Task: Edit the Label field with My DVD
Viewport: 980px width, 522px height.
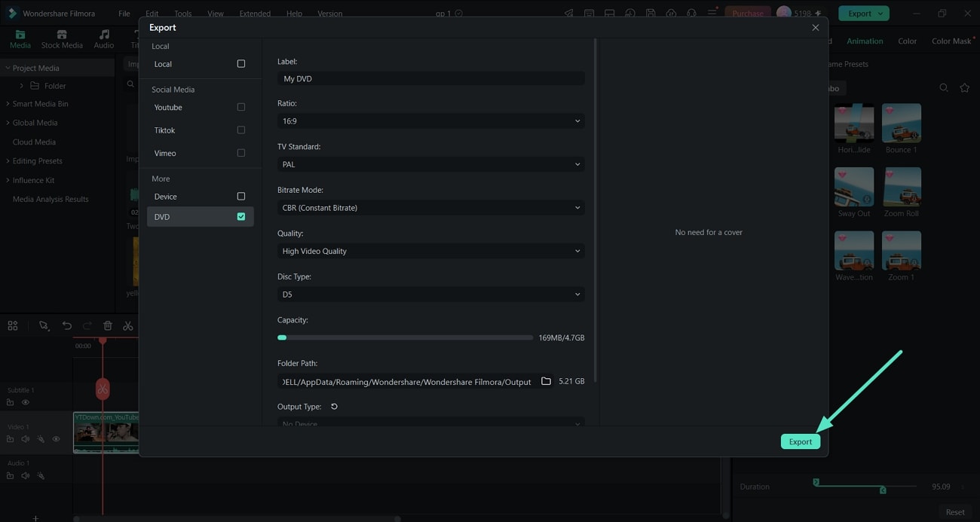Action: [430, 78]
